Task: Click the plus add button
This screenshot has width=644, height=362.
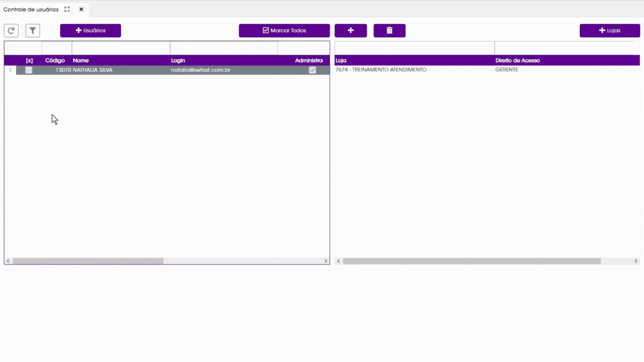Action: coord(351,31)
